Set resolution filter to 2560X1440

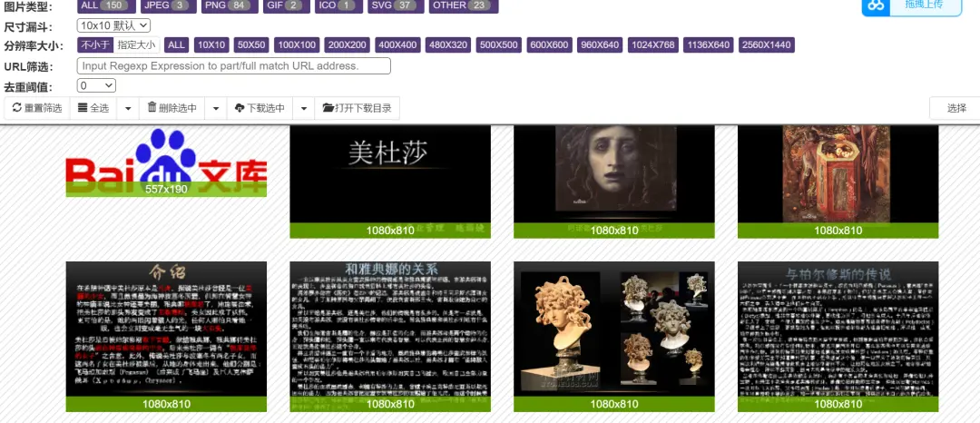coord(766,45)
